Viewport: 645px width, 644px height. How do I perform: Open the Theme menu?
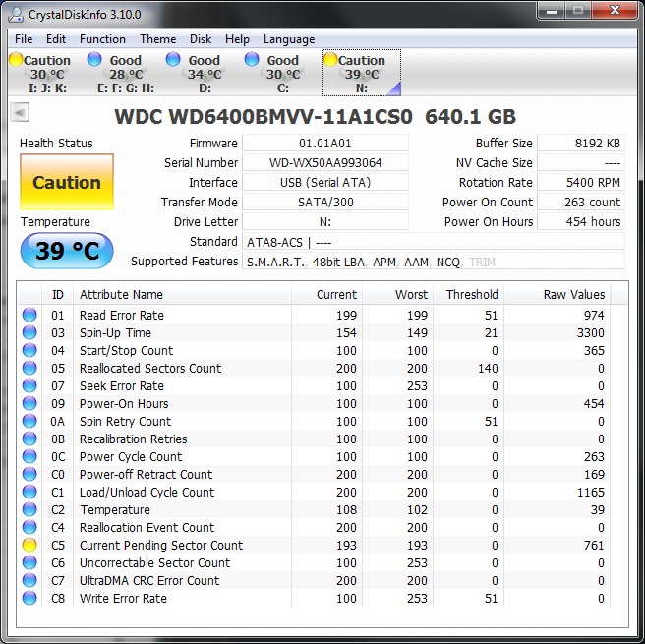pos(157,39)
